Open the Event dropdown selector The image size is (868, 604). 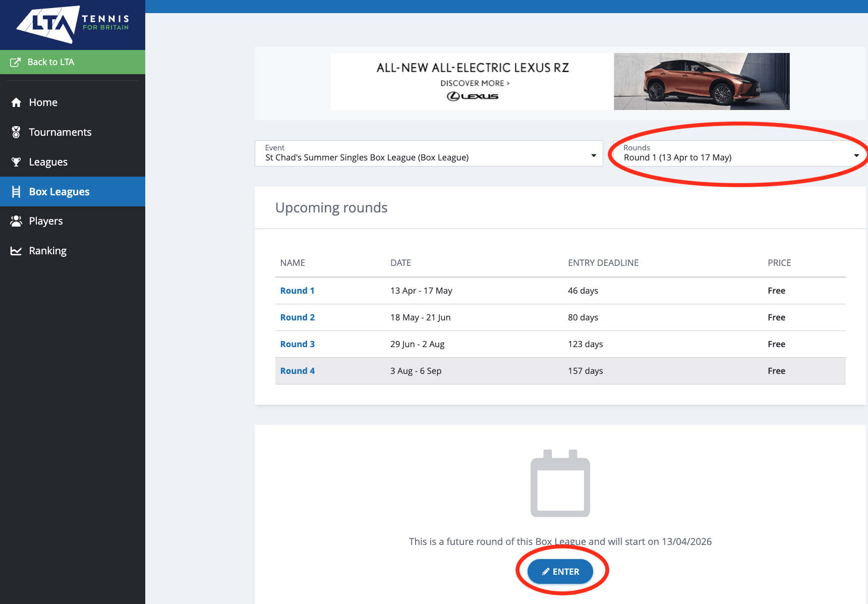click(x=429, y=153)
